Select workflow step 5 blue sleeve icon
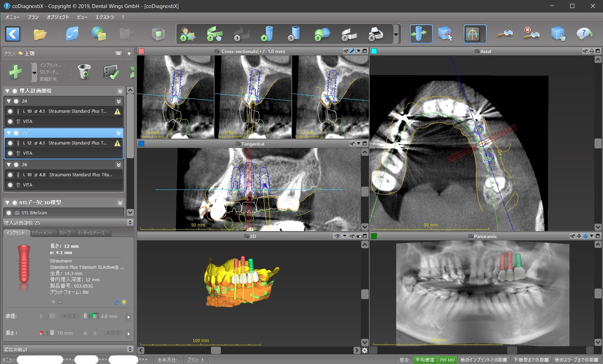The width and height of the screenshot is (603, 364). tap(294, 34)
